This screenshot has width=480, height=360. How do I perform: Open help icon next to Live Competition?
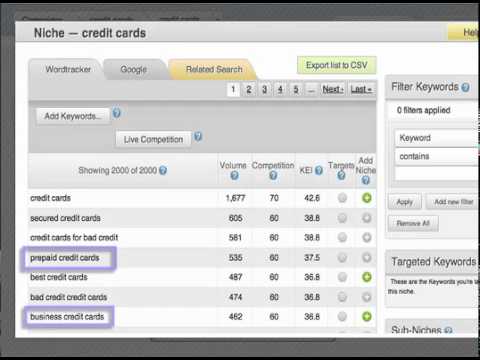[x=198, y=137]
